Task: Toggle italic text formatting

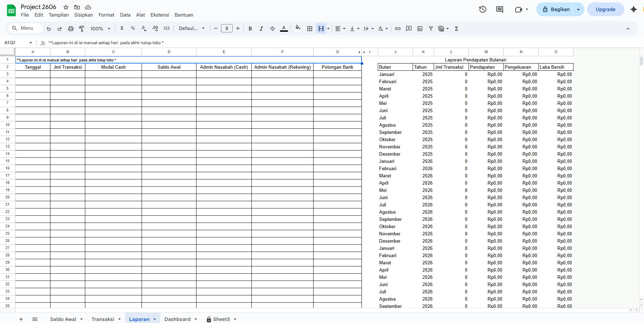Action: point(261,29)
